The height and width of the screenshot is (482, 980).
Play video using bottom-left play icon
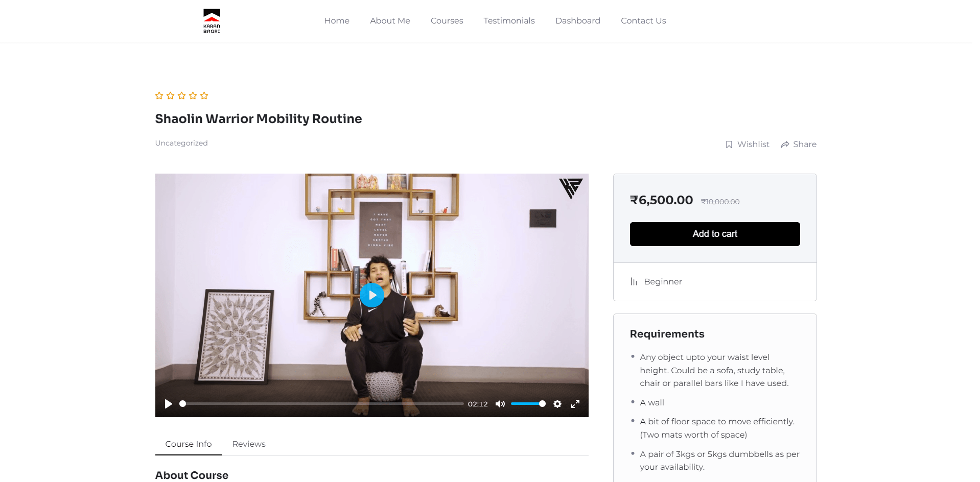(168, 404)
